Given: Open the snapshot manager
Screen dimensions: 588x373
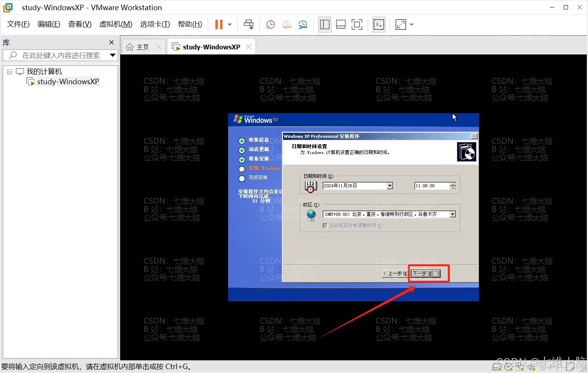Looking at the screenshot, I should [x=303, y=24].
